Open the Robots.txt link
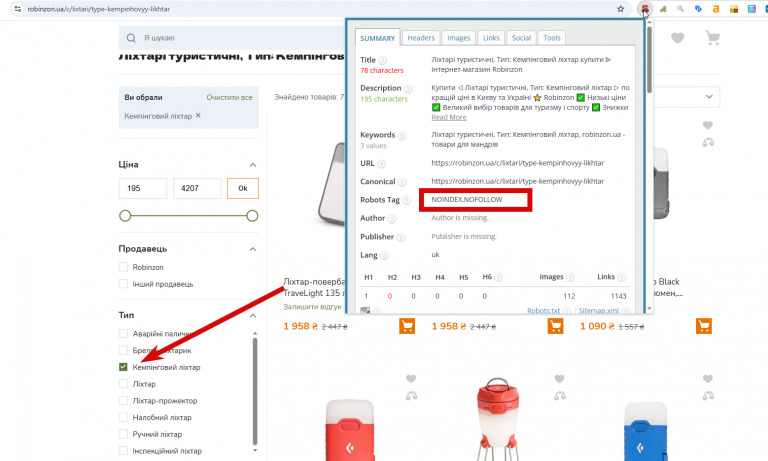Screen dimensions: 768x461 543,311
